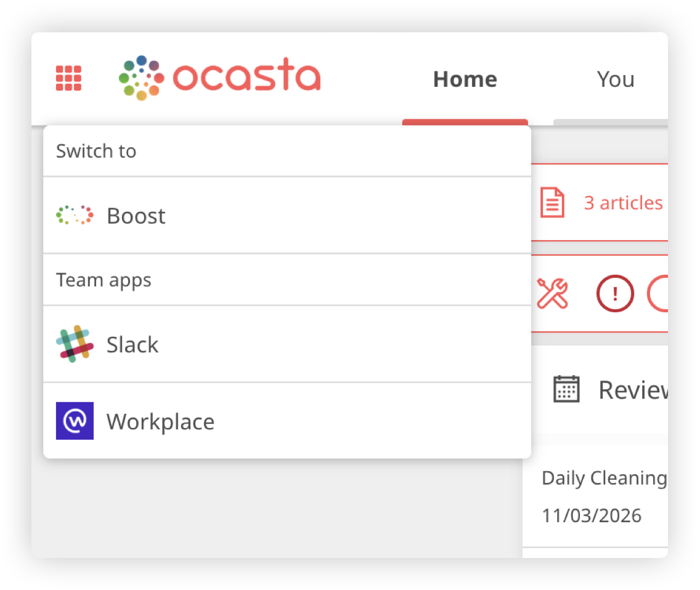
Task: Click the Boost dotted circle icon
Action: [x=75, y=215]
